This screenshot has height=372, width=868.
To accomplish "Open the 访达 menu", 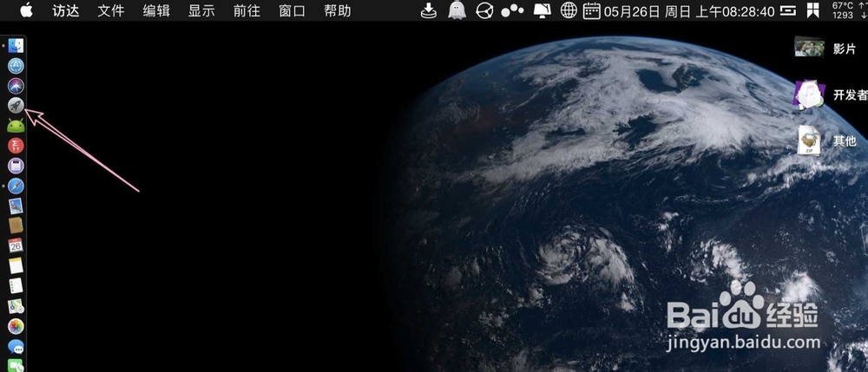I will pyautogui.click(x=66, y=10).
